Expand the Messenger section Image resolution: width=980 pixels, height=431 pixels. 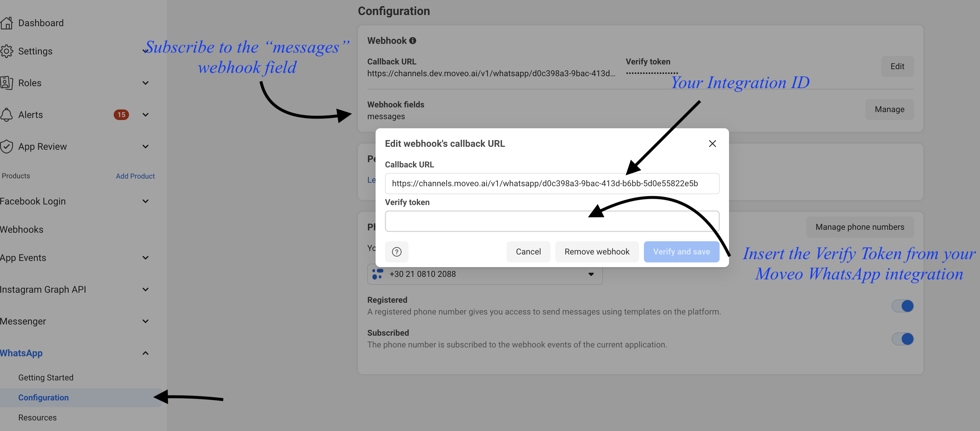145,321
